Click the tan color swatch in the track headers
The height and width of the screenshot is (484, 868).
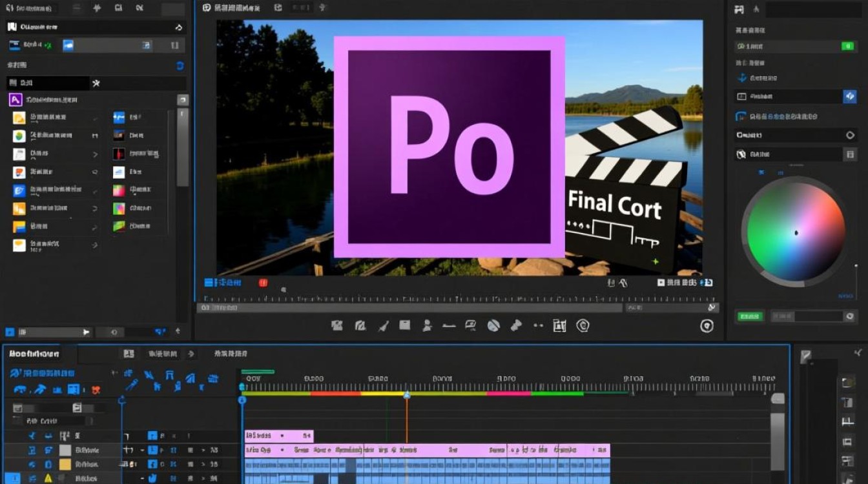pyautogui.click(x=65, y=465)
